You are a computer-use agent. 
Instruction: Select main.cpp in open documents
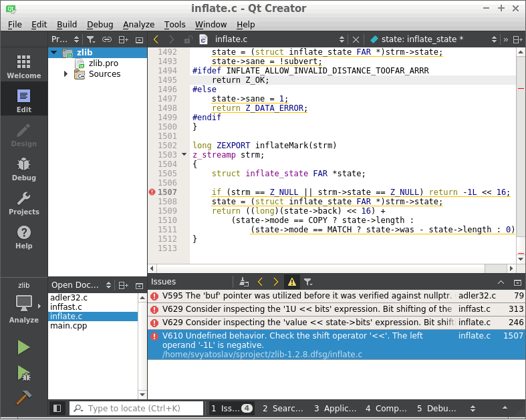(93, 326)
